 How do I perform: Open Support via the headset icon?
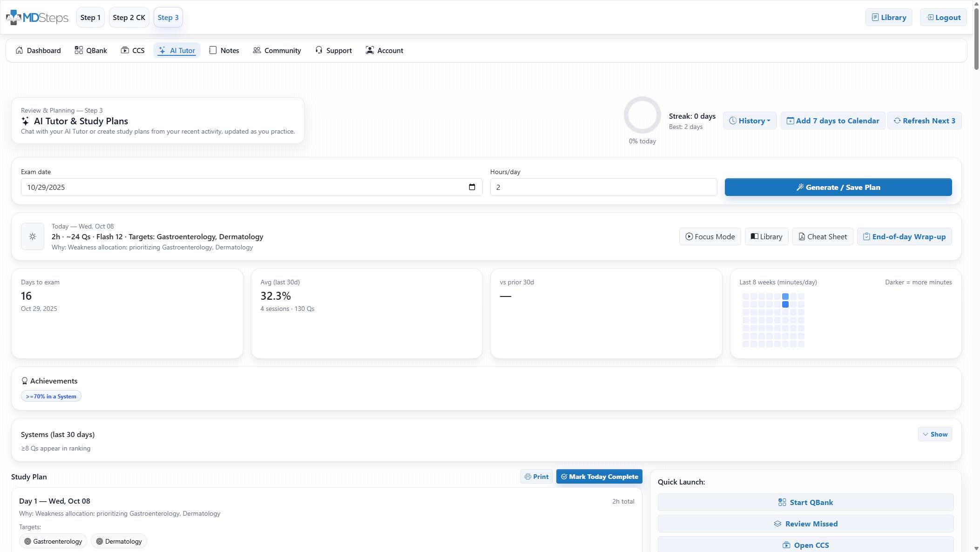click(x=319, y=50)
